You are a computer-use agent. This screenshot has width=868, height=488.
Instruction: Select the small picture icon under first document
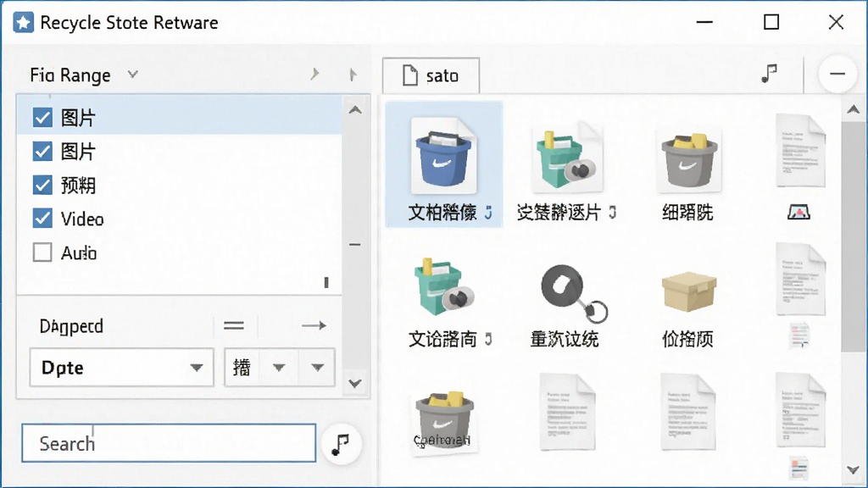[x=798, y=212]
